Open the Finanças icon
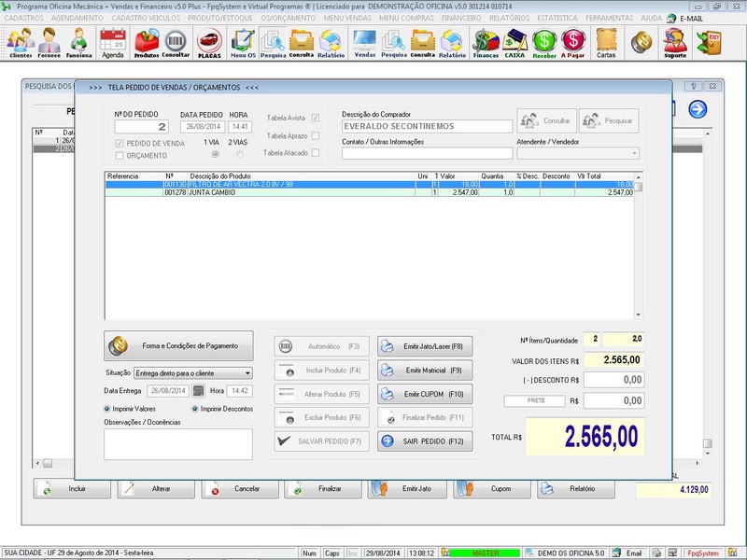 (x=486, y=43)
